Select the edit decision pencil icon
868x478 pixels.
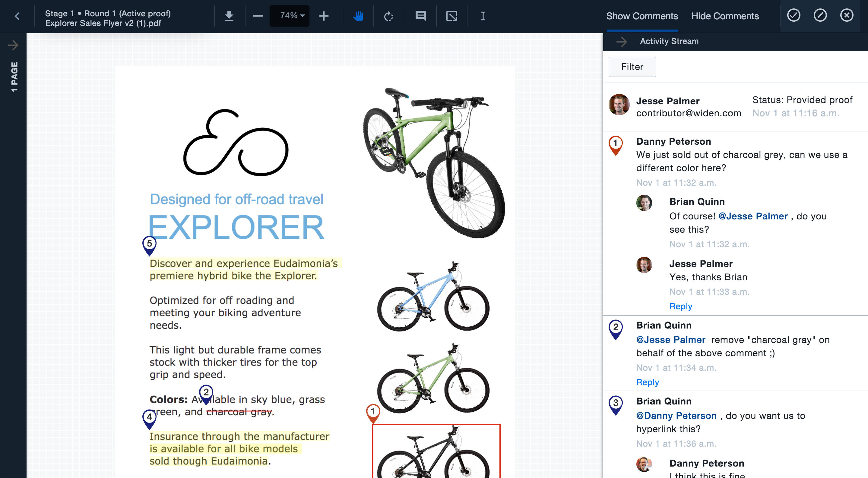820,15
